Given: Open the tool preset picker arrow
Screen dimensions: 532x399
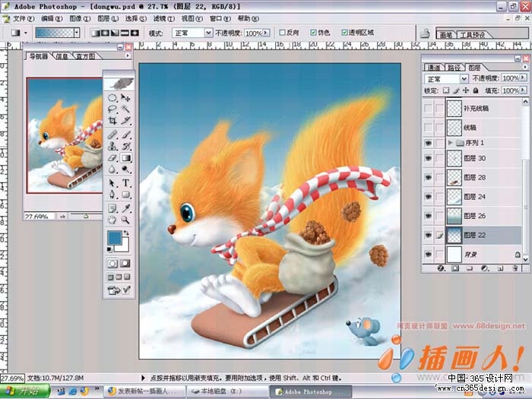Looking at the screenshot, I should tap(26, 33).
